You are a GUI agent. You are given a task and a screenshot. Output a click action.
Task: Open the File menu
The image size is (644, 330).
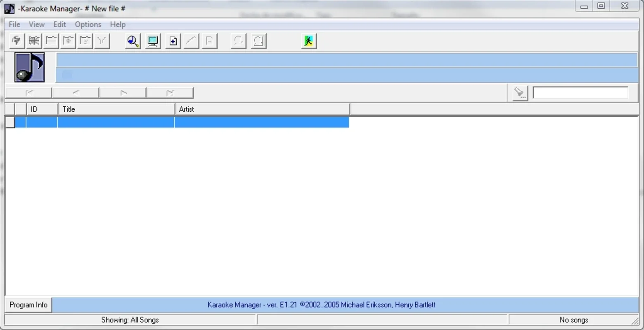14,24
